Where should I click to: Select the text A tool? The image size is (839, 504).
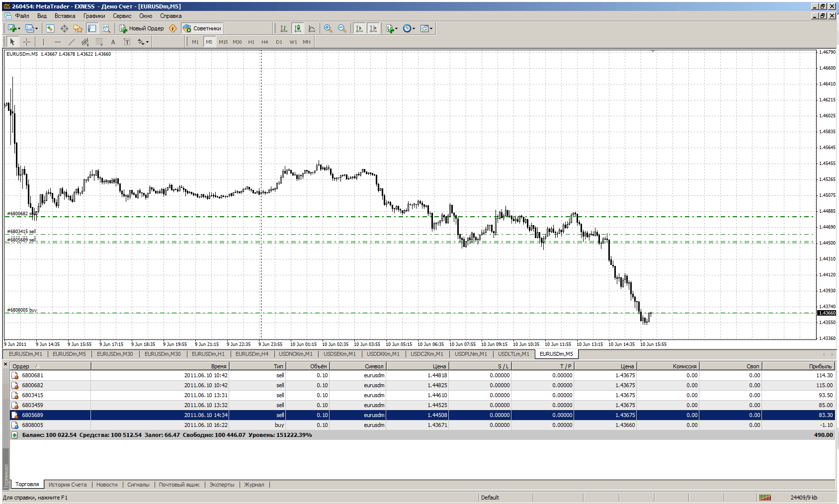(x=113, y=42)
